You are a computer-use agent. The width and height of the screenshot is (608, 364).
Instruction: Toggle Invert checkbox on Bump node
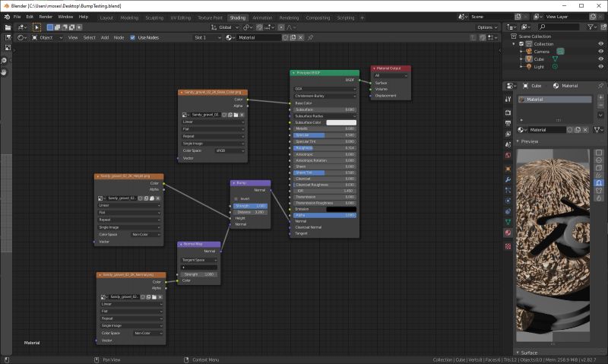236,199
